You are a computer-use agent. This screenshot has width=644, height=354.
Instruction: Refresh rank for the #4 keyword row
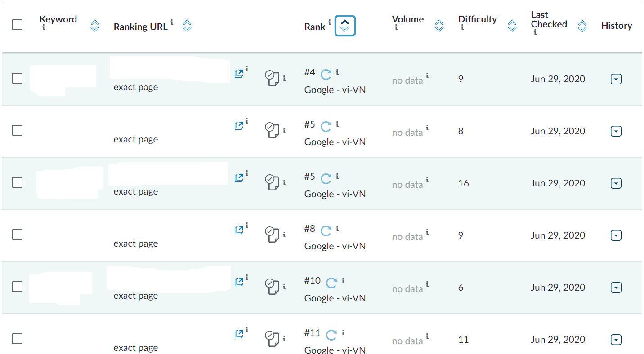click(326, 74)
